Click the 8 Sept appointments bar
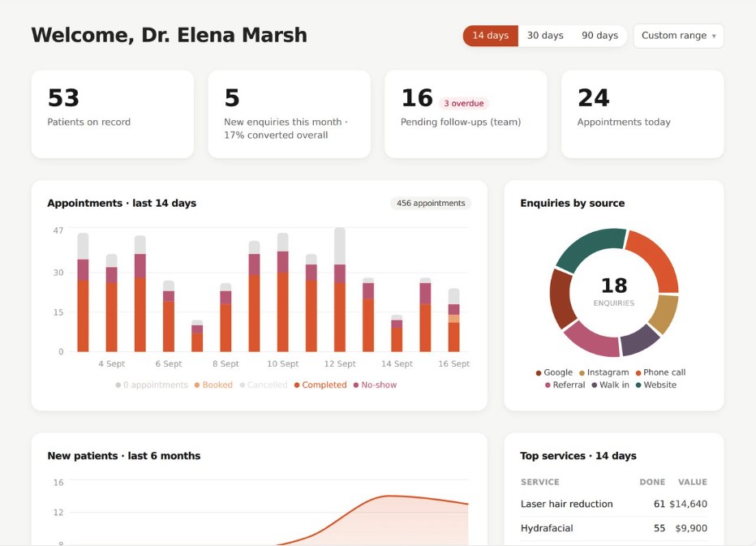The height and width of the screenshot is (546, 756). [226, 317]
